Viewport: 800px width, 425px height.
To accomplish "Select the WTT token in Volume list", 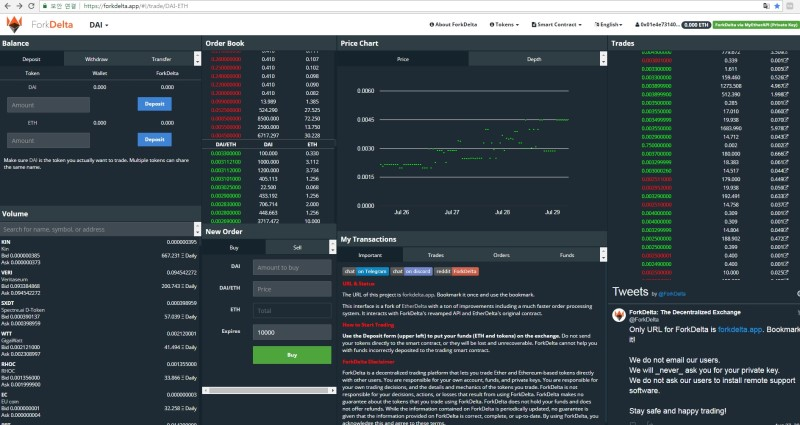I will [99, 343].
